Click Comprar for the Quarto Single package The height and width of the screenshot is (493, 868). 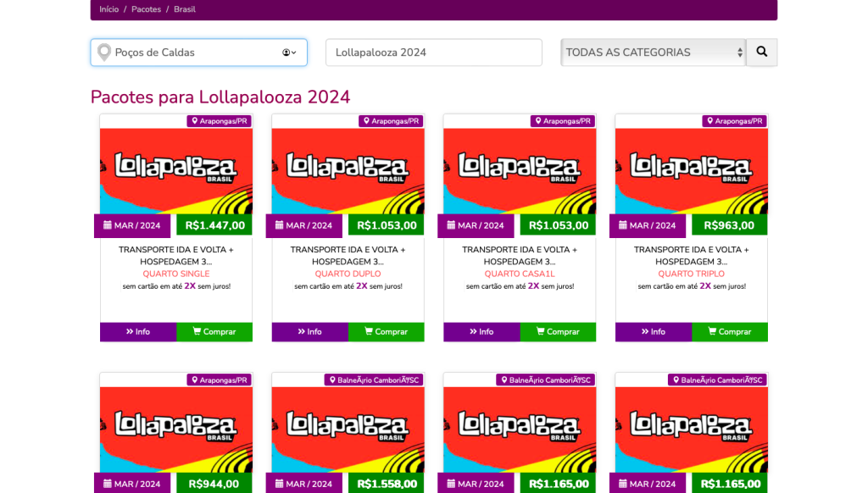click(x=214, y=332)
